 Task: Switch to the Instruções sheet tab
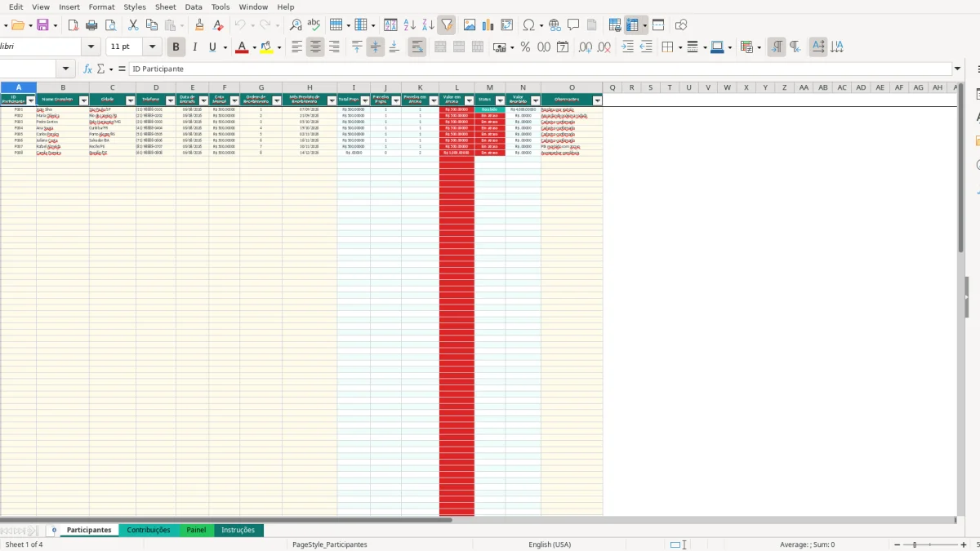click(x=238, y=531)
